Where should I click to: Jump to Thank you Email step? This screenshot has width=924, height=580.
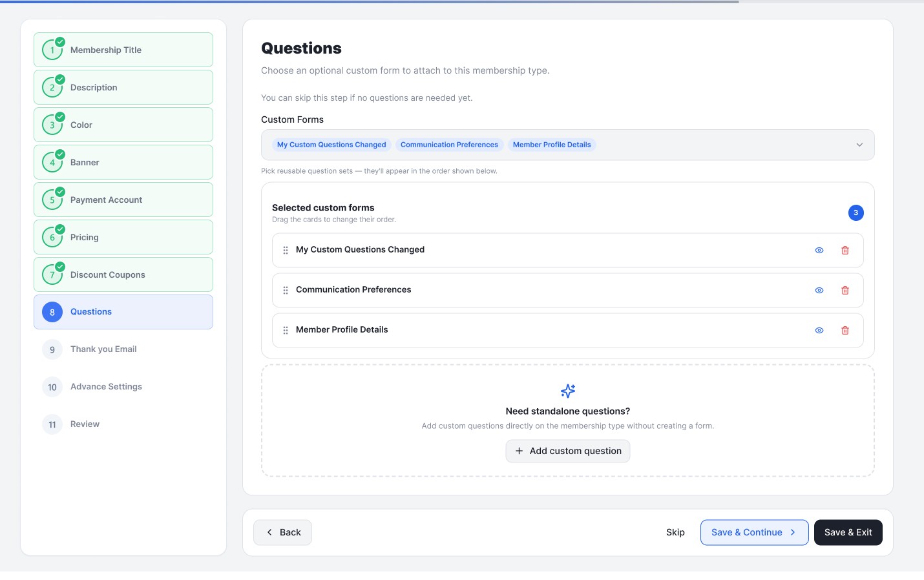(x=123, y=349)
